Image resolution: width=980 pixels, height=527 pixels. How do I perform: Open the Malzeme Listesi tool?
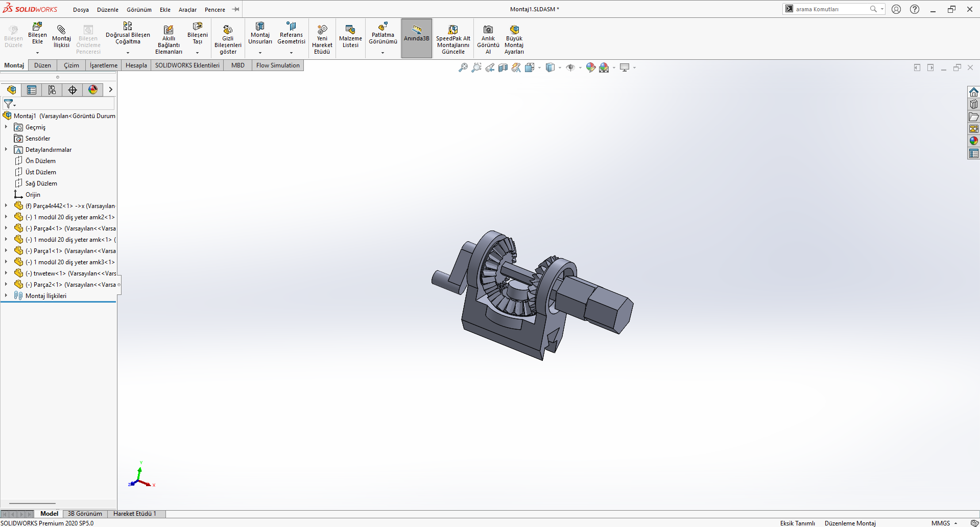[x=350, y=36]
